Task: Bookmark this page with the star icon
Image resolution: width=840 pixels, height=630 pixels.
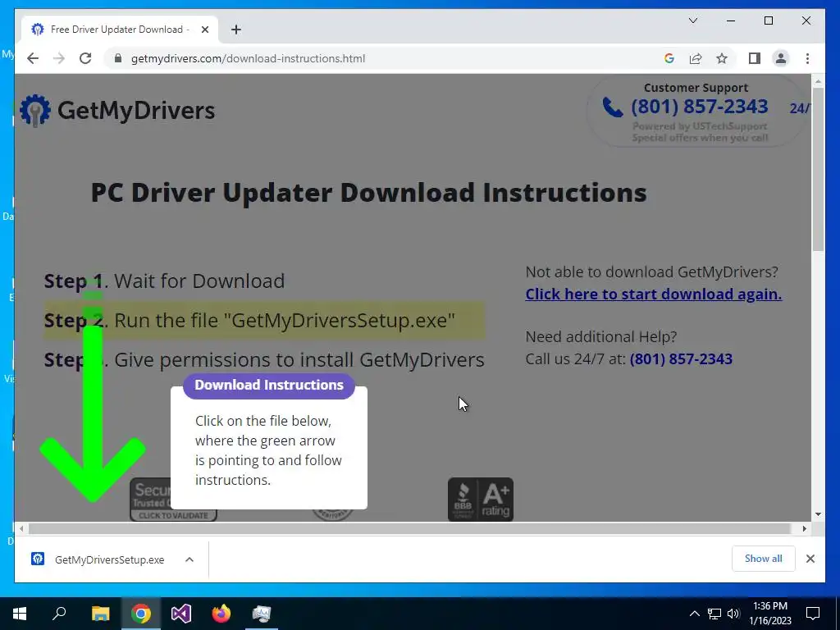Action: (x=722, y=58)
